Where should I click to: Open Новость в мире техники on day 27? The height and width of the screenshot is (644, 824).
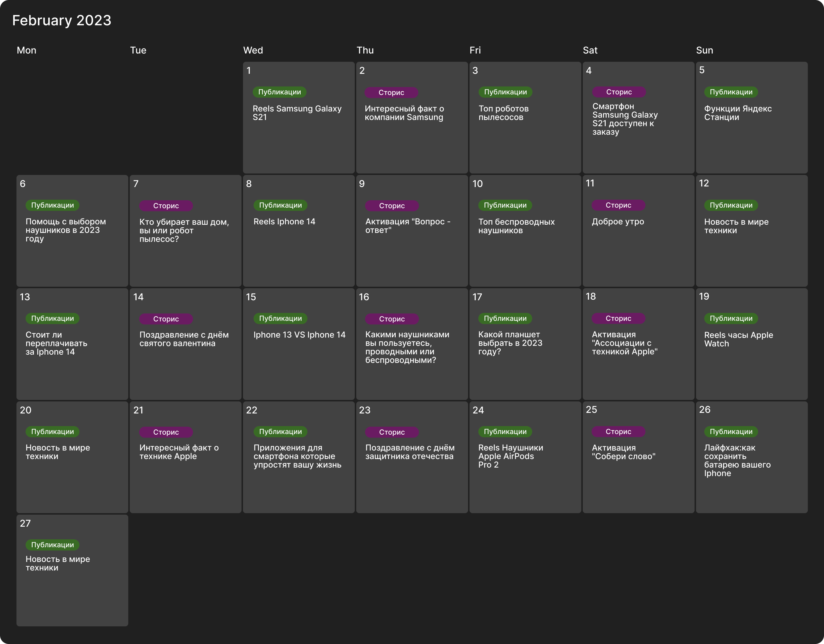[x=58, y=563]
